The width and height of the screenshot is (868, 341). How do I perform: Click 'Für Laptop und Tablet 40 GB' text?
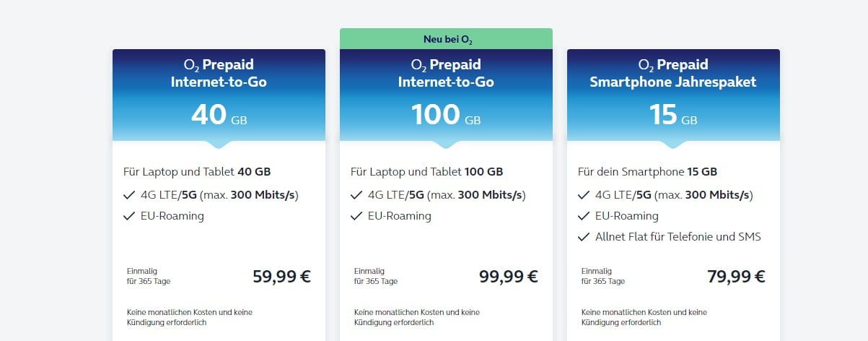197,172
